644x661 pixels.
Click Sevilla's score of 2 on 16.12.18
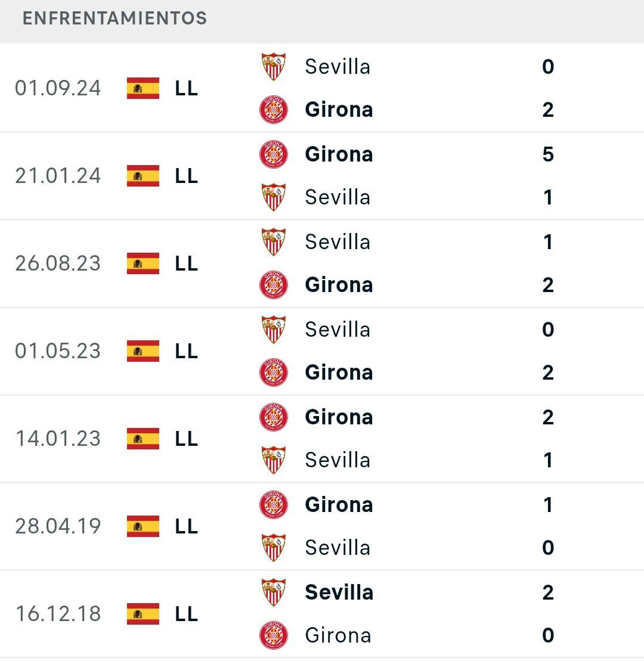(x=548, y=592)
